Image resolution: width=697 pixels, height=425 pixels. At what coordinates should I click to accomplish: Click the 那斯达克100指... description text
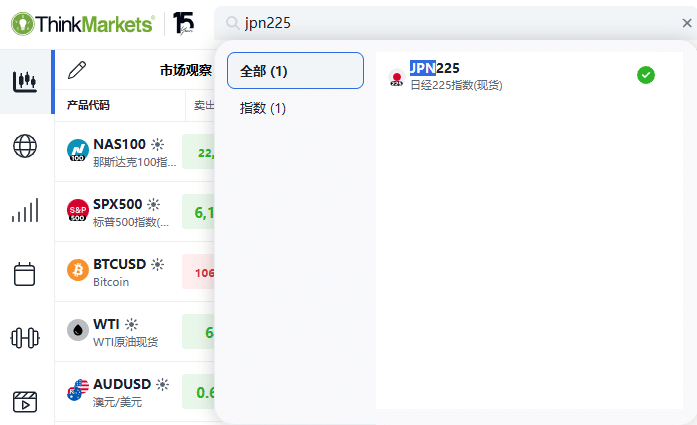click(135, 162)
